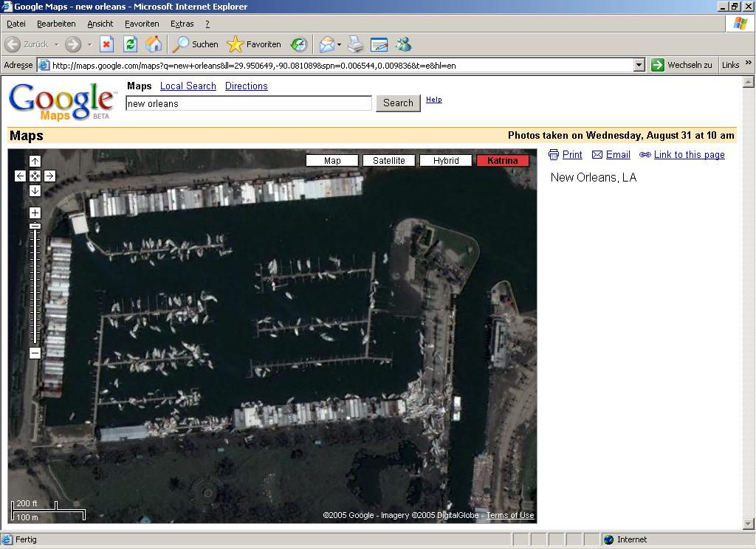Open the Mail button dropdown arrow
756x549 pixels.
[x=339, y=44]
